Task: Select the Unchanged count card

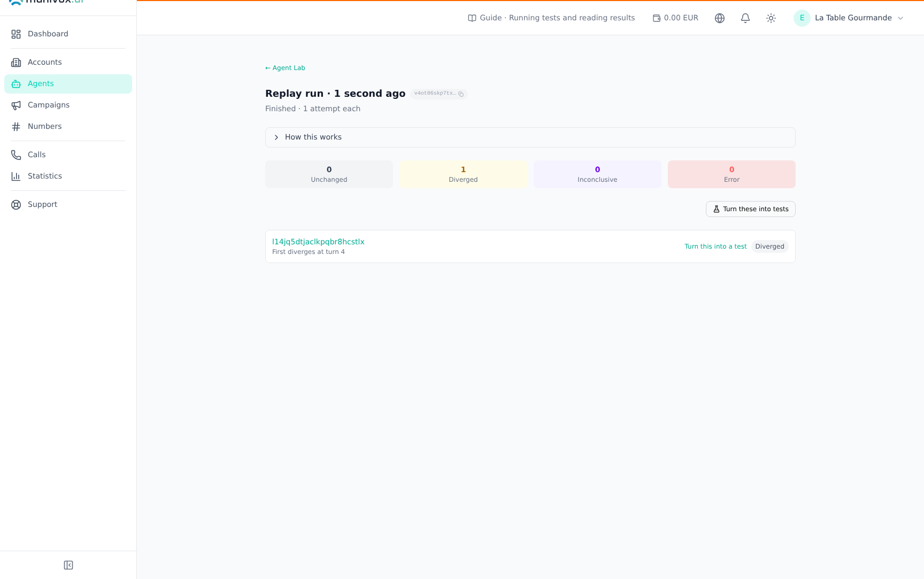Action: click(329, 174)
